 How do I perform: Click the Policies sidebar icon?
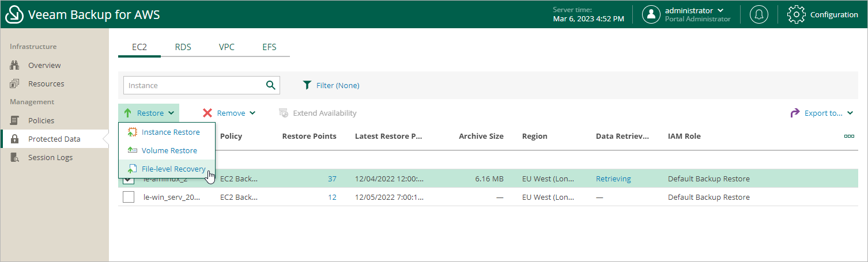16,120
